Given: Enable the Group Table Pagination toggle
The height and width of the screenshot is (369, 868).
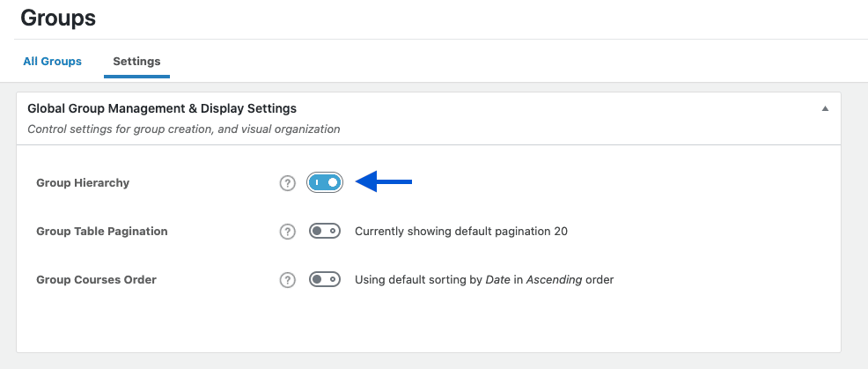Looking at the screenshot, I should [325, 231].
